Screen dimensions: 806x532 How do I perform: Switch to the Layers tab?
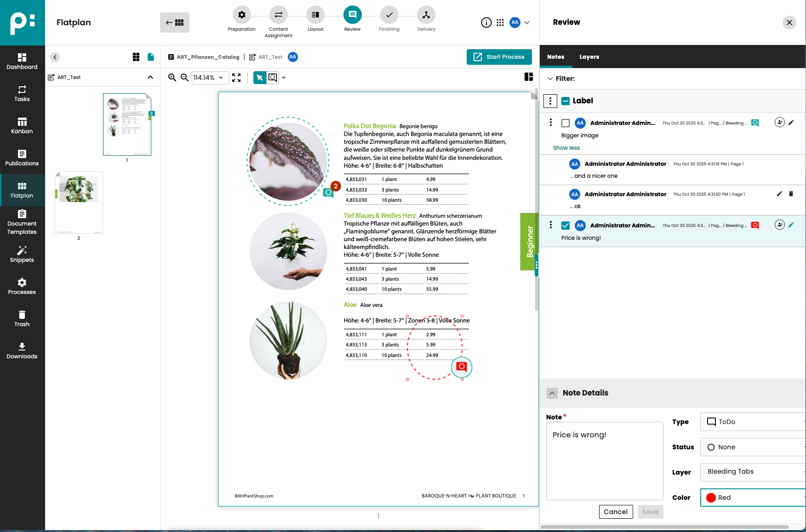pos(589,57)
